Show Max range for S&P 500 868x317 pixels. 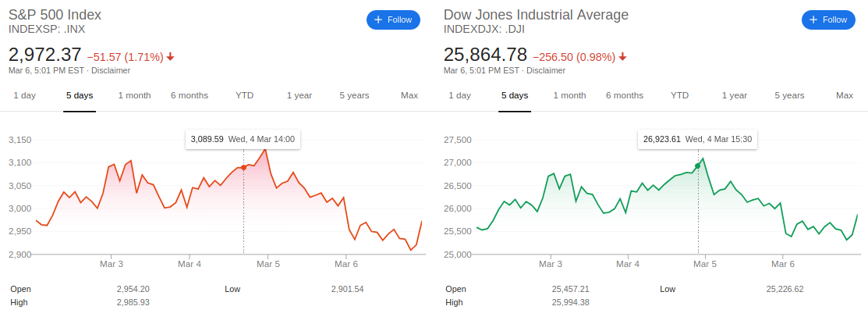tap(409, 95)
